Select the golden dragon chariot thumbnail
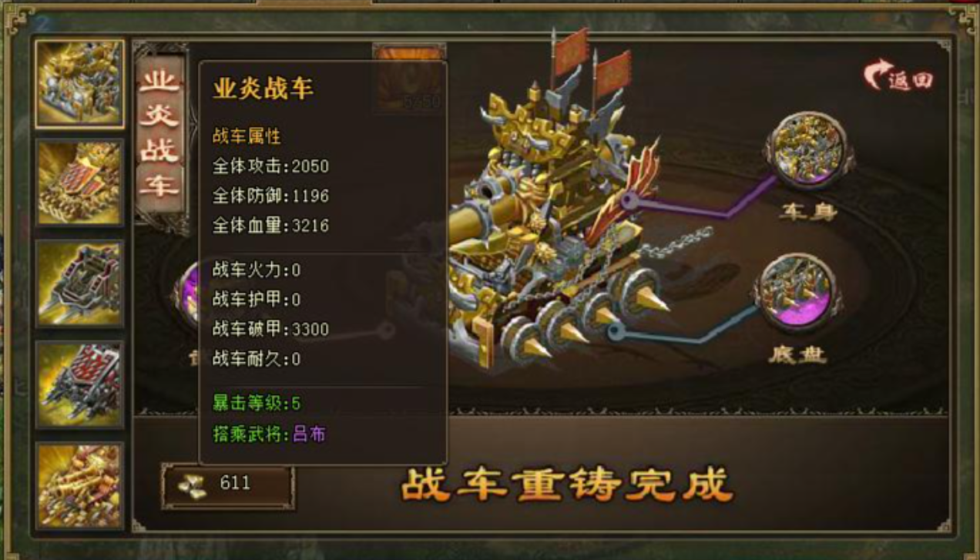Viewport: 980px width, 560px height. (x=79, y=82)
